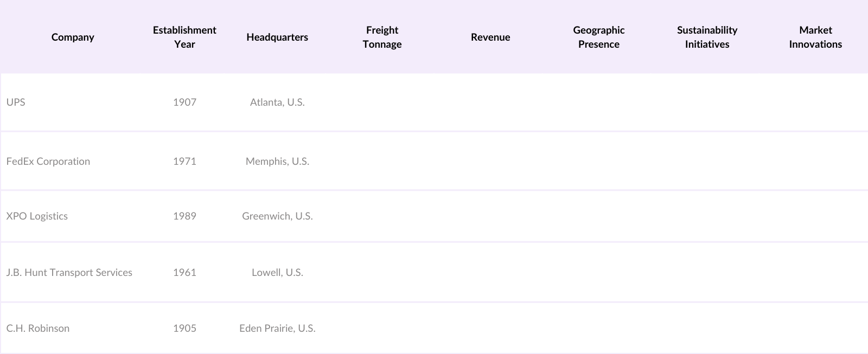Select the Freight Tonnage column header
The width and height of the screenshot is (868, 354).
coord(382,37)
